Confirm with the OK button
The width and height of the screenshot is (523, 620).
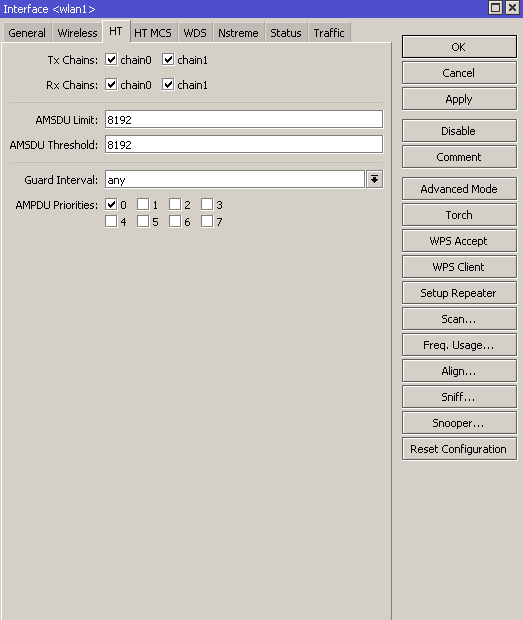click(459, 47)
